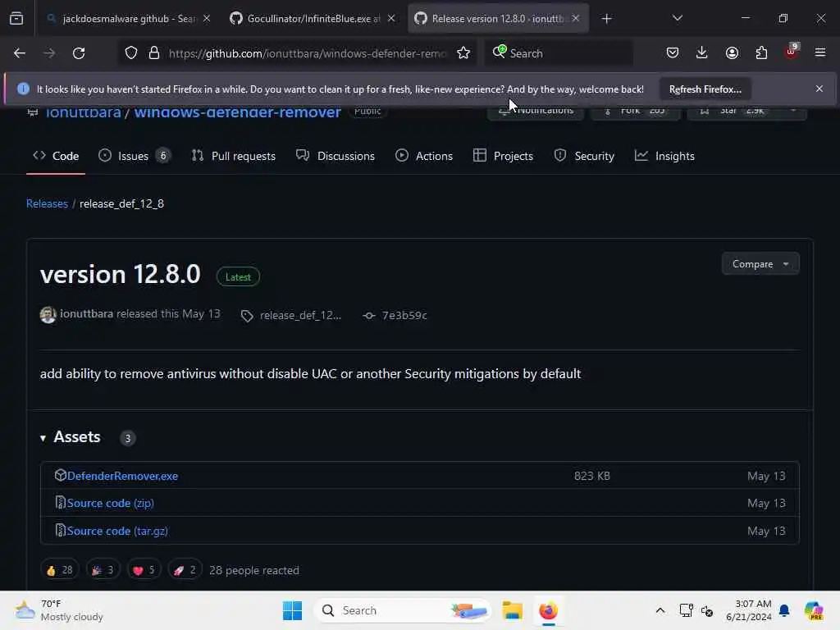Viewport: 840px width, 630px height.
Task: Reload the page with the refresh icon
Action: [x=79, y=53]
